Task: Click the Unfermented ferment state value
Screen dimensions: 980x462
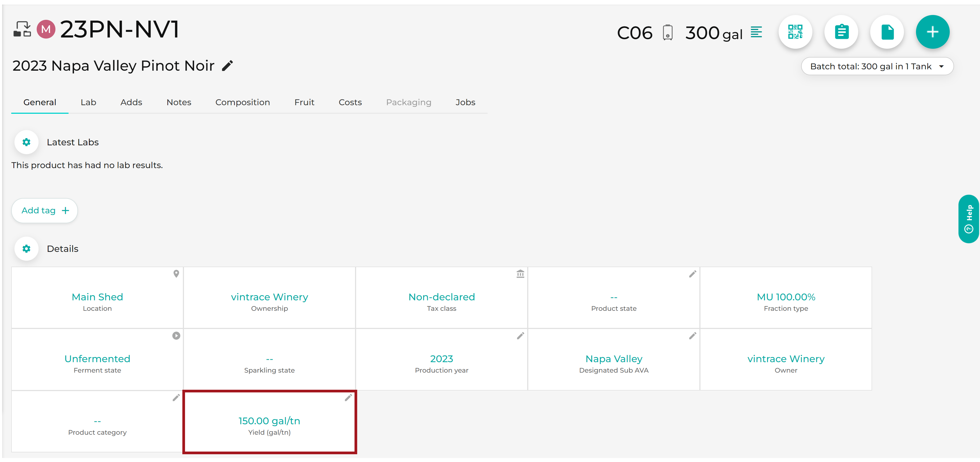Action: pyautogui.click(x=97, y=359)
